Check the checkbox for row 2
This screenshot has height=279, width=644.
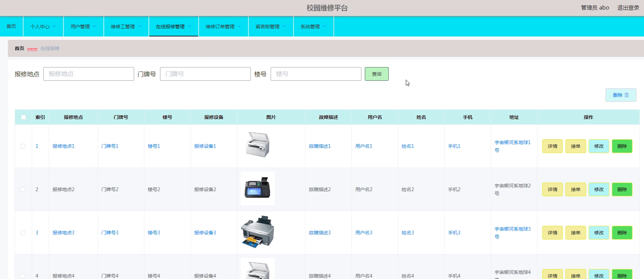pos(23,189)
